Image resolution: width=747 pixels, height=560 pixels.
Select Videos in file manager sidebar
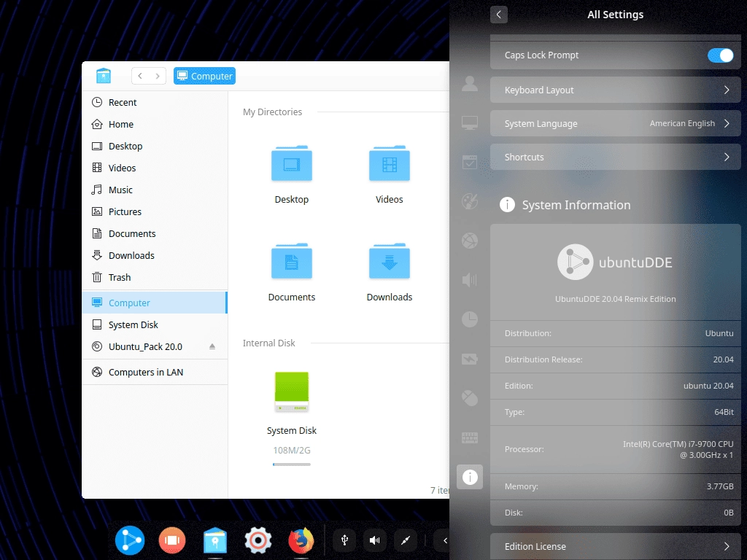click(x=155, y=168)
